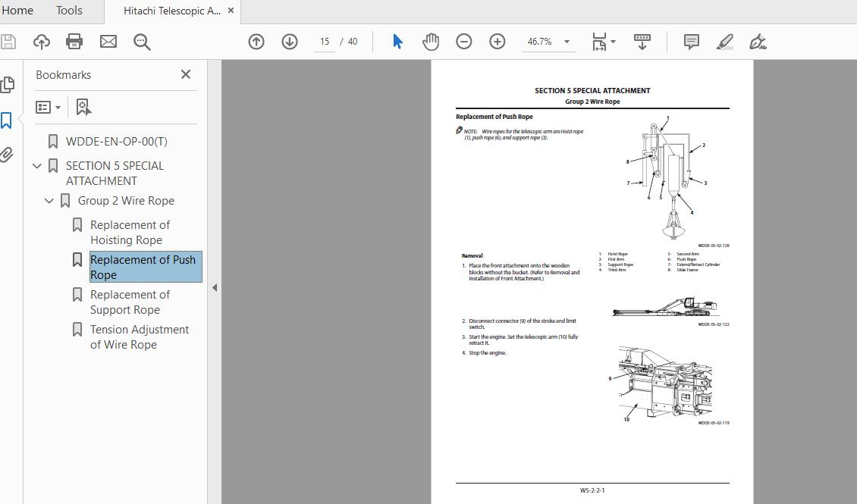Image resolution: width=857 pixels, height=504 pixels.
Task: Click the connector detail illustration
Action: [x=661, y=383]
